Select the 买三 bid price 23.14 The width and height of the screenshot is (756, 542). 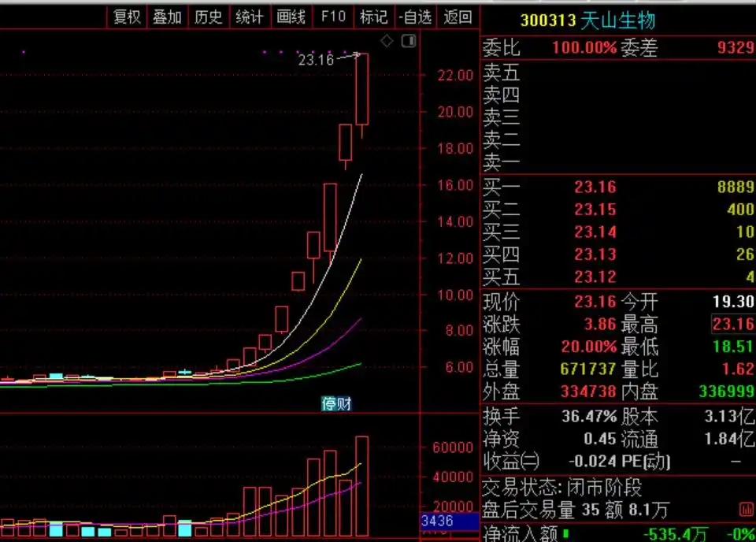(x=595, y=232)
